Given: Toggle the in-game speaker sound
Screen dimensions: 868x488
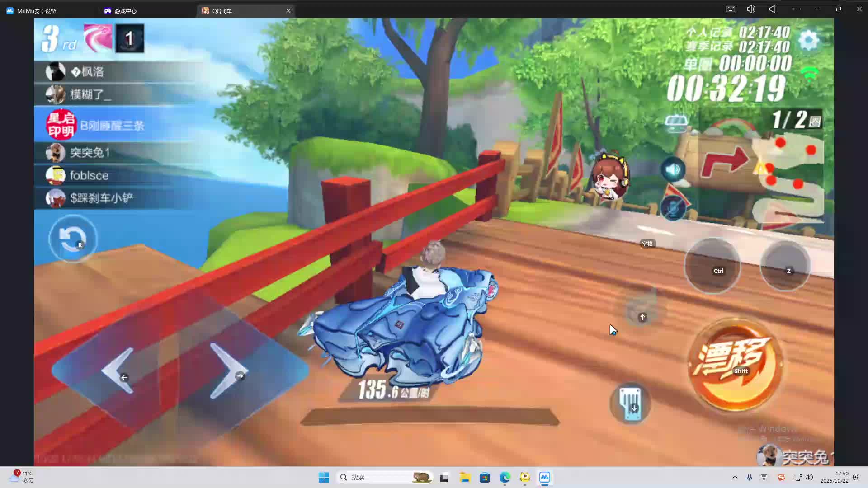Looking at the screenshot, I should point(673,169).
